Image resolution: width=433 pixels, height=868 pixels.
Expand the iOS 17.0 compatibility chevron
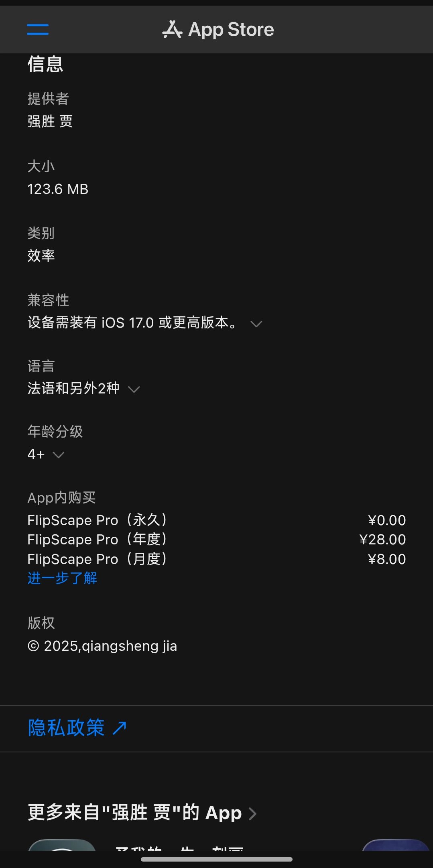[x=256, y=324]
